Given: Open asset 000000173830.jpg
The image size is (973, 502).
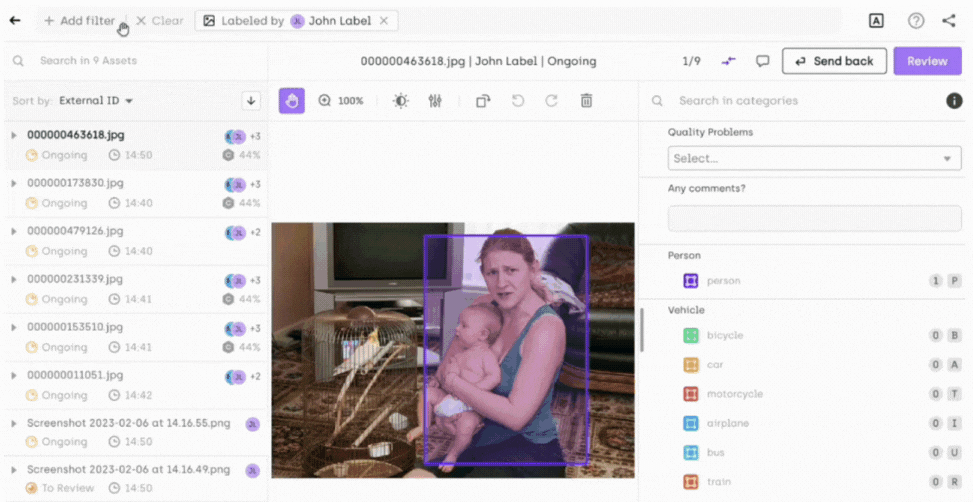Looking at the screenshot, I should [x=75, y=183].
